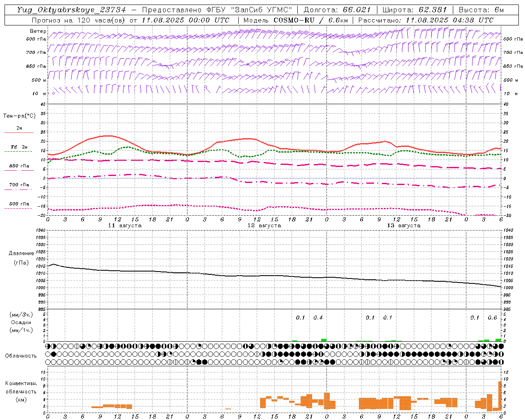Click "Прогноз на 120 часа(ов)" header text
Screen dimensions: 525x420
pos(79,20)
